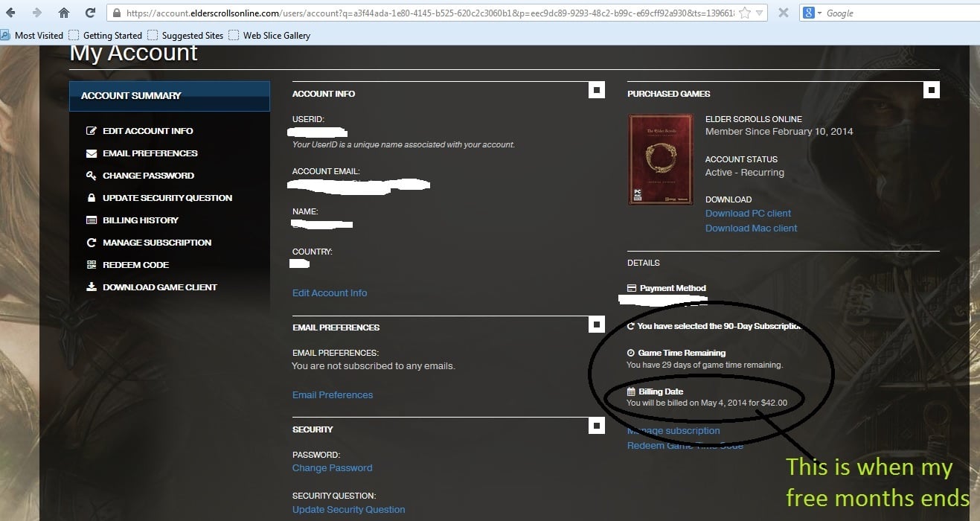Click the Elder Scrolls Online box art
This screenshot has width=980, height=521.
tap(660, 159)
